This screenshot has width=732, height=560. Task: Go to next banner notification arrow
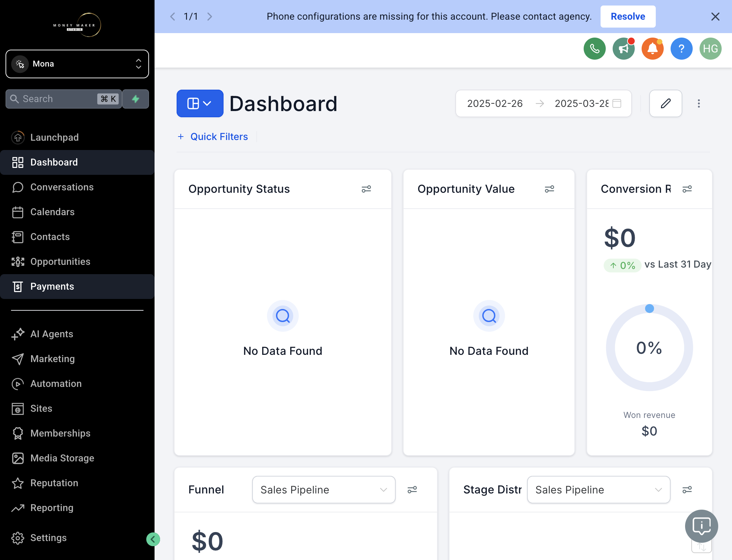209,17
